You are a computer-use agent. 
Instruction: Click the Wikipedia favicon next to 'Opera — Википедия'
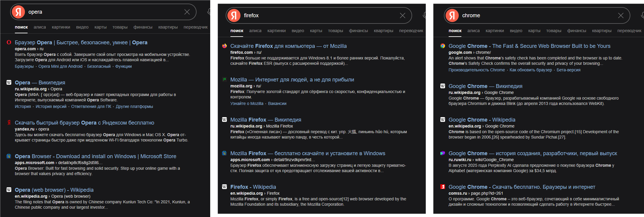[9, 82]
